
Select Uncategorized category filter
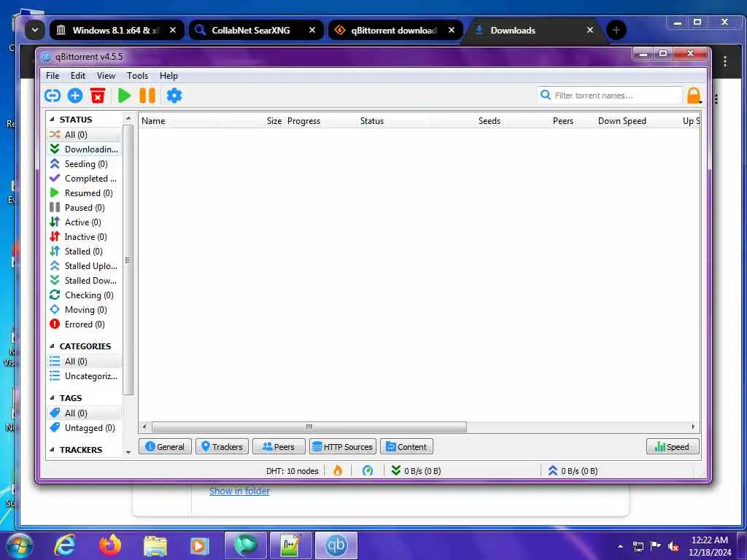85,376
